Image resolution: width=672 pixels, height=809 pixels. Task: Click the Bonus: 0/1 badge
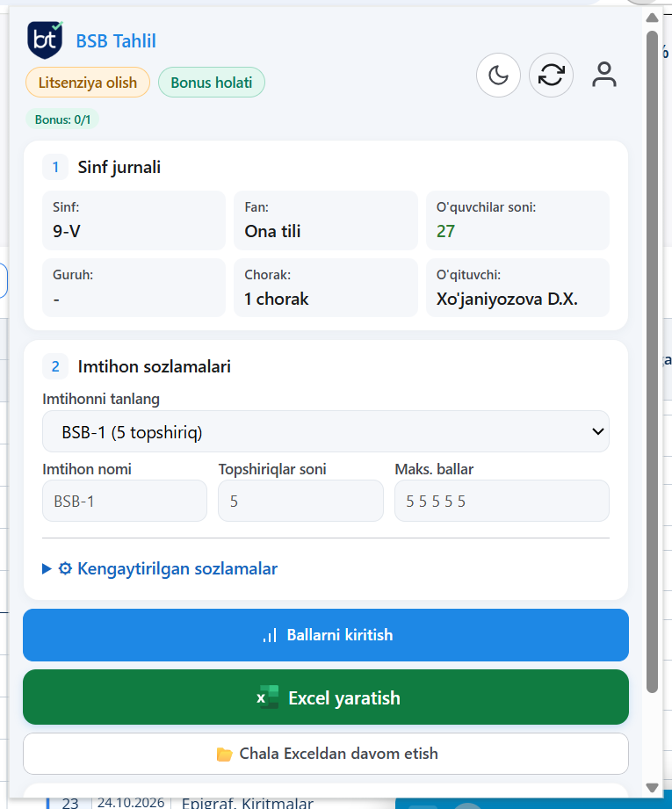click(62, 119)
